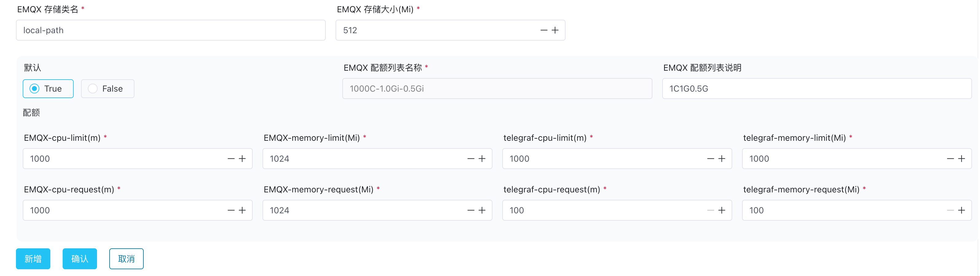Viewport: 980px width, 276px height.
Task: Select the False radio option
Action: pos(93,89)
